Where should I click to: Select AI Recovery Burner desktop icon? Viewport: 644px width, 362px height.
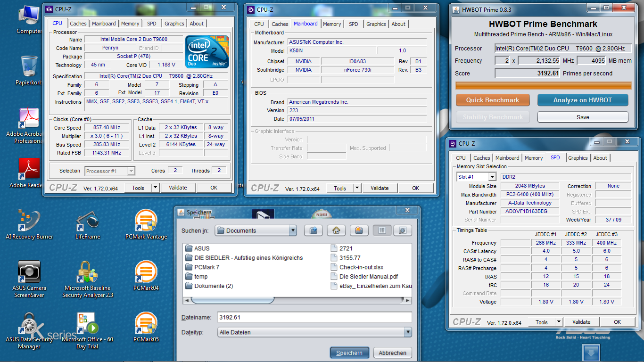coord(29,224)
